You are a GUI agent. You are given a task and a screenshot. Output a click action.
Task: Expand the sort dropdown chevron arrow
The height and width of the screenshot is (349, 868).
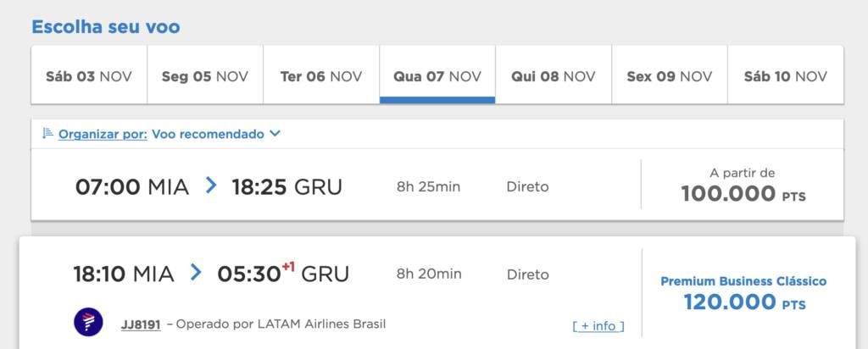(x=275, y=134)
